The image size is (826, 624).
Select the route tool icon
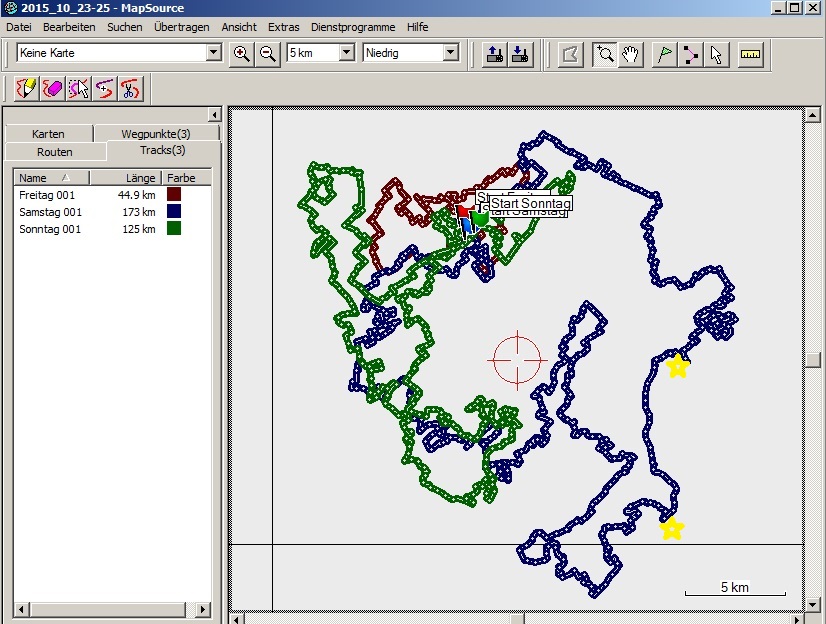tap(690, 54)
